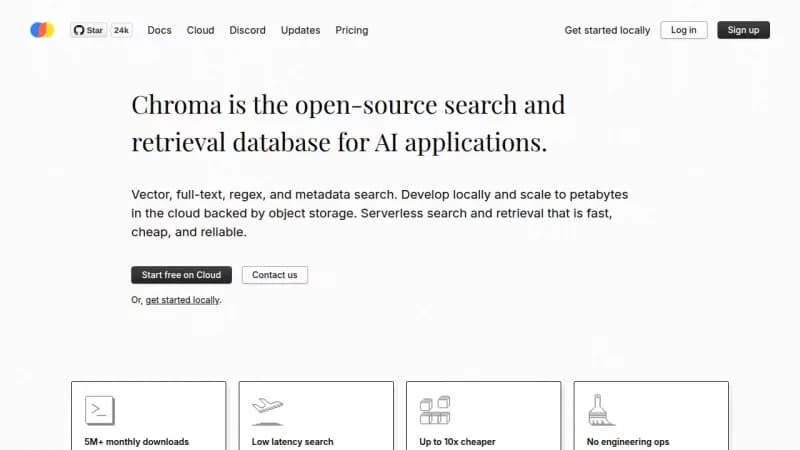The image size is (800, 450).
Task: Click the Log in button
Action: 684,30
